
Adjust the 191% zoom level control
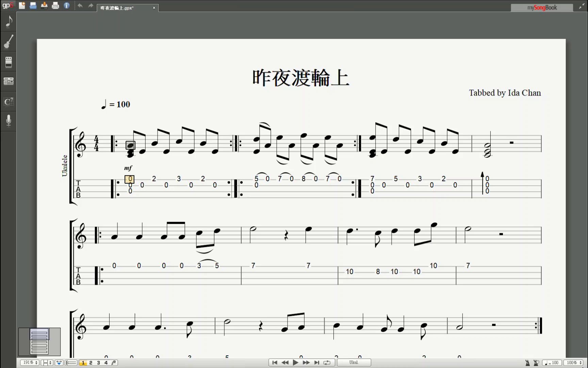coord(30,363)
